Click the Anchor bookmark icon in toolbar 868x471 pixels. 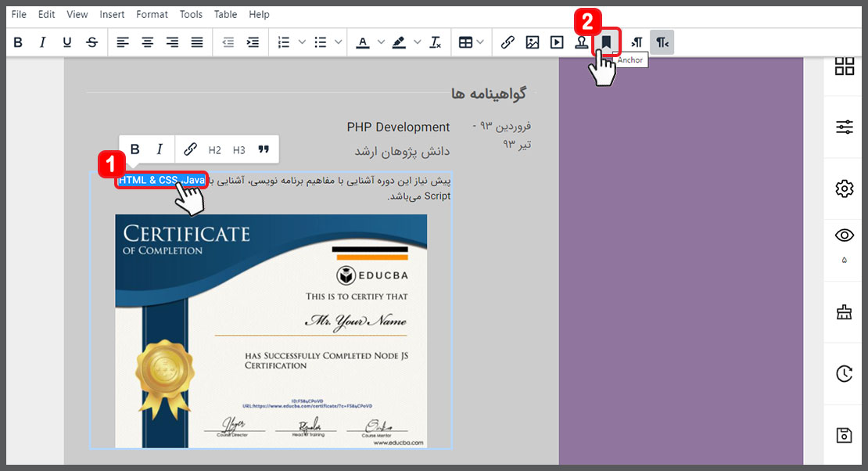click(x=606, y=42)
